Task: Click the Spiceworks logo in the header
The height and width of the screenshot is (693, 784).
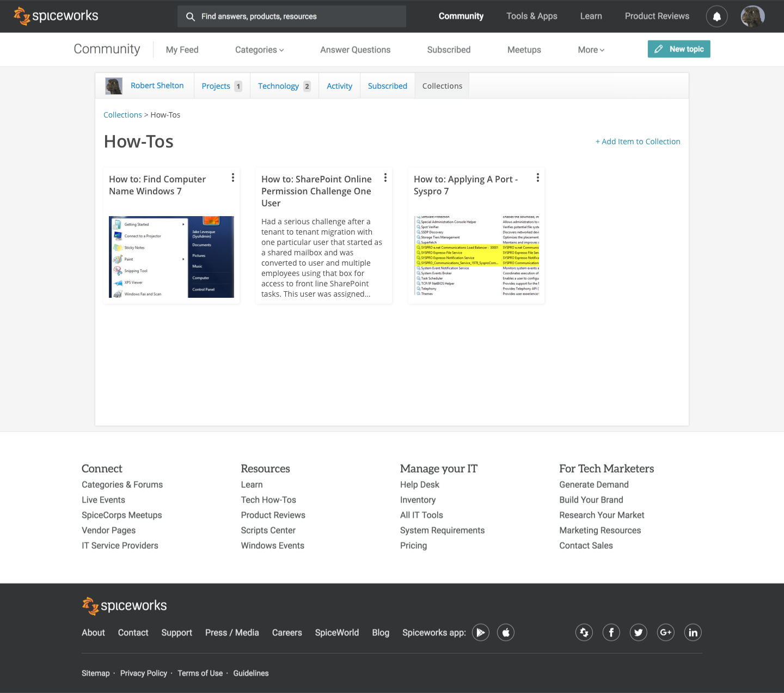Action: [56, 16]
